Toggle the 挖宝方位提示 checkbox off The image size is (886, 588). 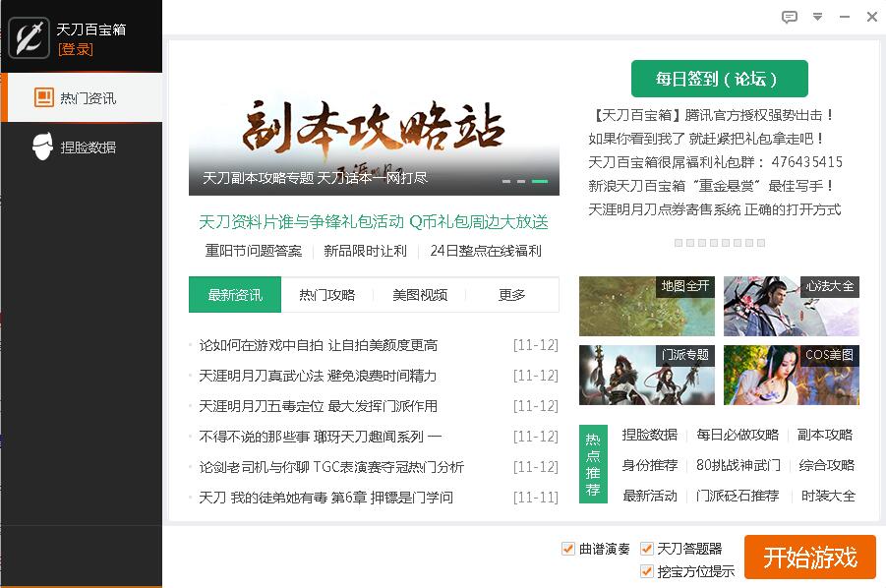point(647,568)
